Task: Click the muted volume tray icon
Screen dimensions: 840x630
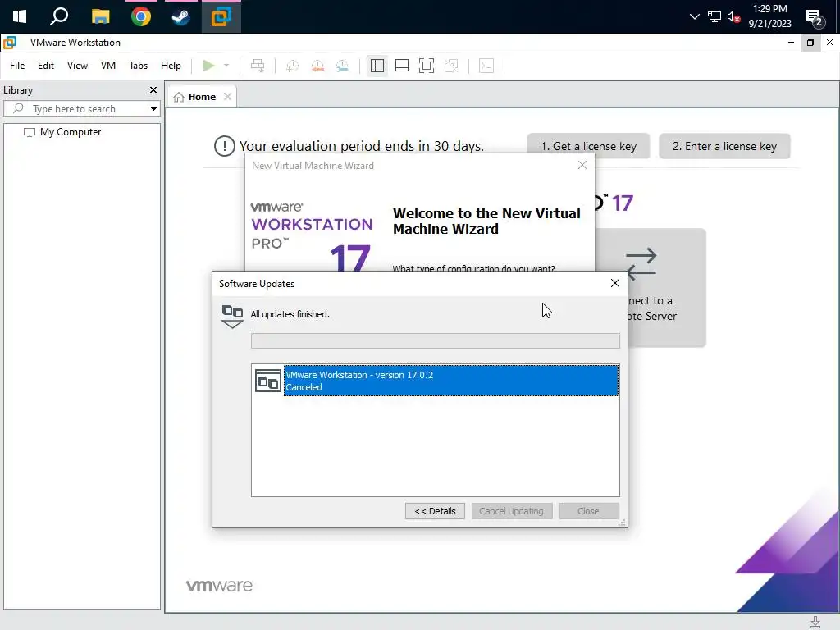Action: [733, 16]
